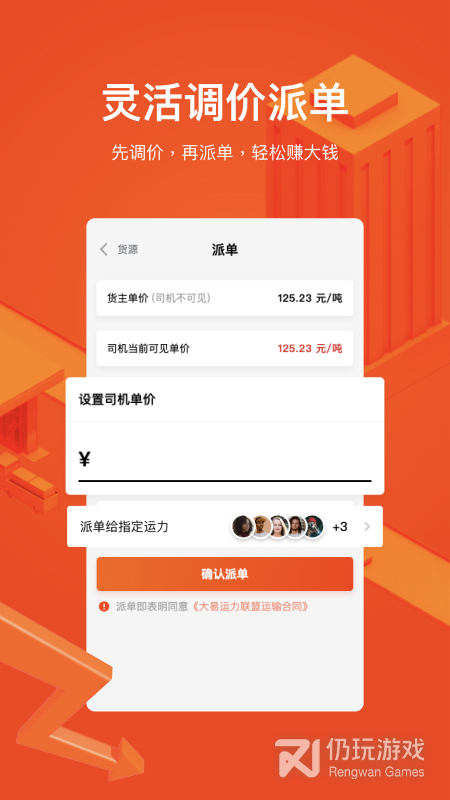Select the 司机当前可见单价 row
Image resolution: width=450 pixels, height=800 pixels.
point(225,348)
